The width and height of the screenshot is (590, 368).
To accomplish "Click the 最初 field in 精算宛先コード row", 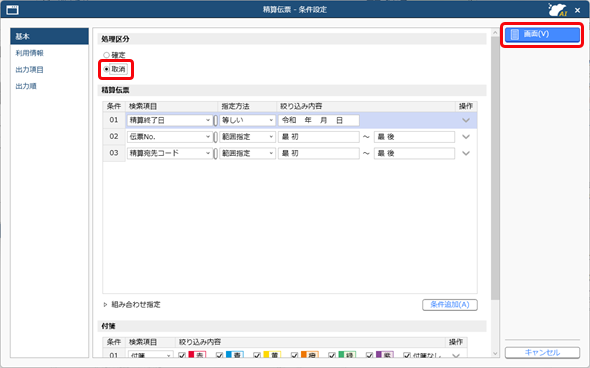I will pyautogui.click(x=319, y=154).
